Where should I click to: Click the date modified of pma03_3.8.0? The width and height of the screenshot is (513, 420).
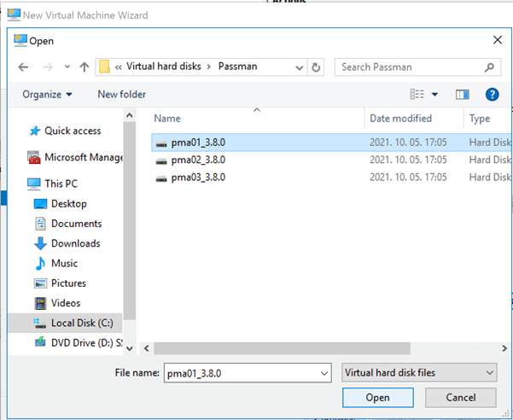(x=408, y=178)
